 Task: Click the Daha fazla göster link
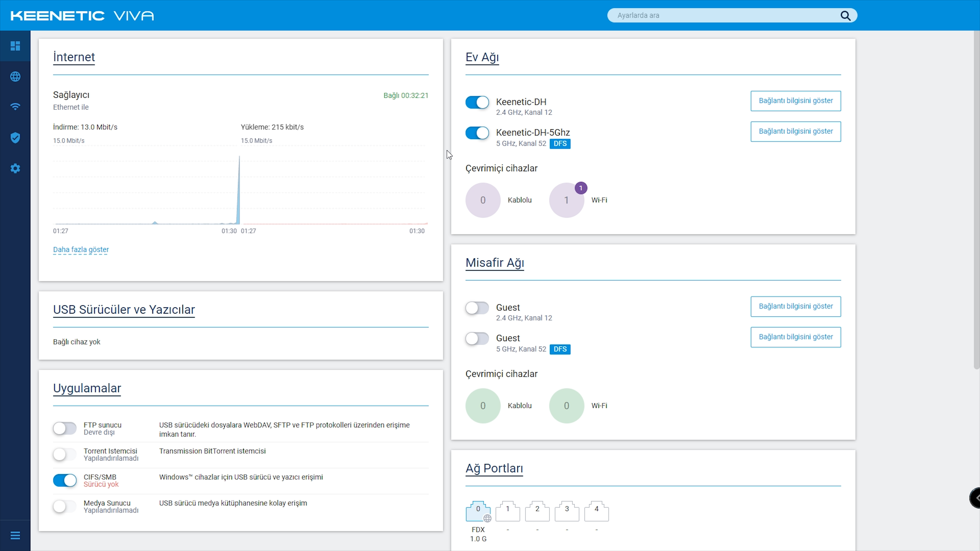tap(81, 249)
